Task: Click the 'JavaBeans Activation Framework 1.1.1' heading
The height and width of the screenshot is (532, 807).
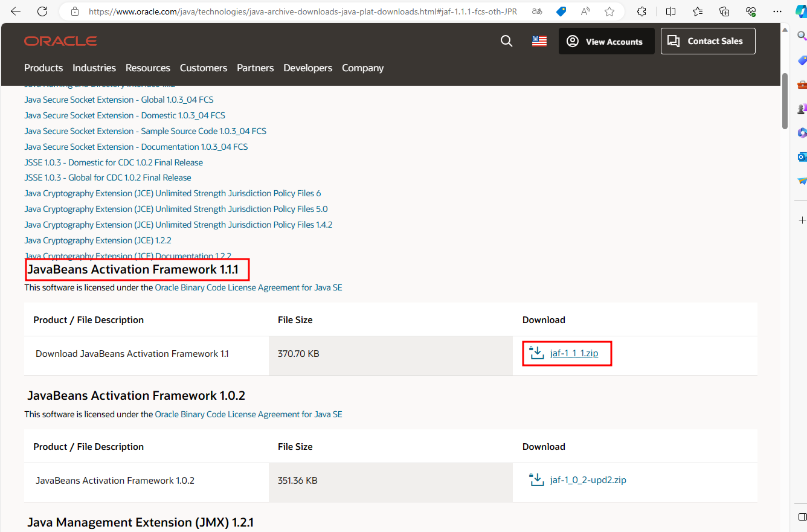Action: pos(133,269)
